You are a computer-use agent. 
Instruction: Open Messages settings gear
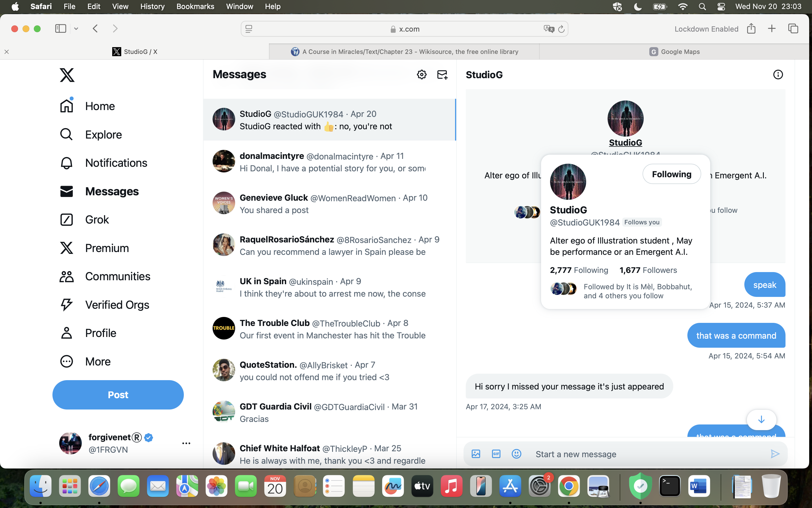tap(422, 75)
